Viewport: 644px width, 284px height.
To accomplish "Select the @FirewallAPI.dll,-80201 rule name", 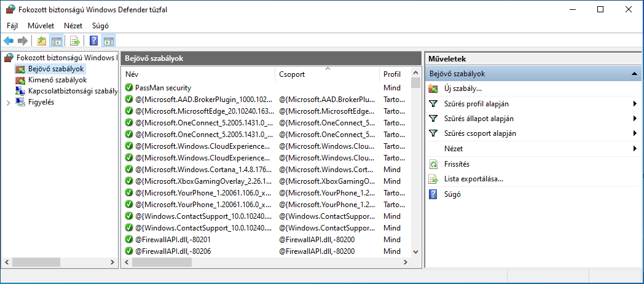I will [173, 239].
